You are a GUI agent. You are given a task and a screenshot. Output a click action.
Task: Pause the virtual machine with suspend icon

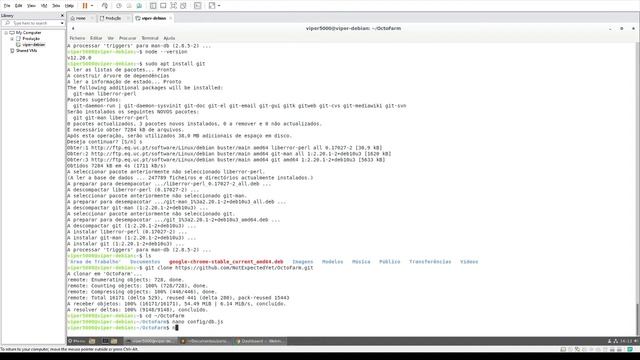click(x=85, y=6)
